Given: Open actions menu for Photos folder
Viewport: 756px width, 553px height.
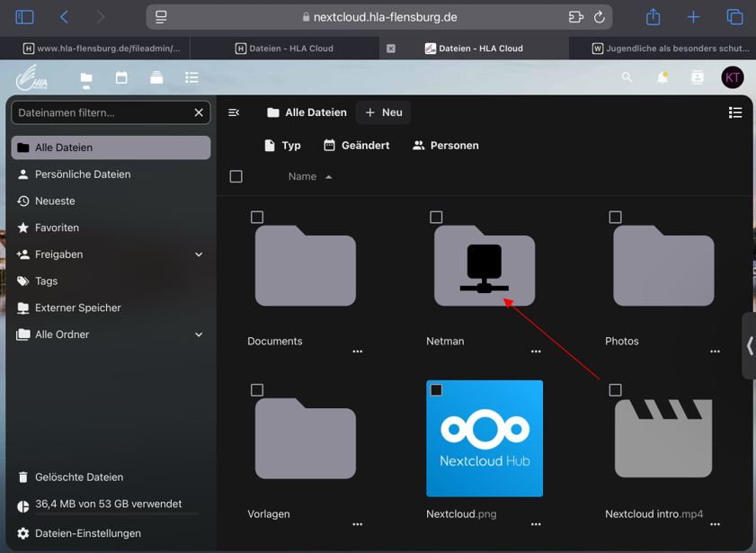Looking at the screenshot, I should [x=715, y=352].
